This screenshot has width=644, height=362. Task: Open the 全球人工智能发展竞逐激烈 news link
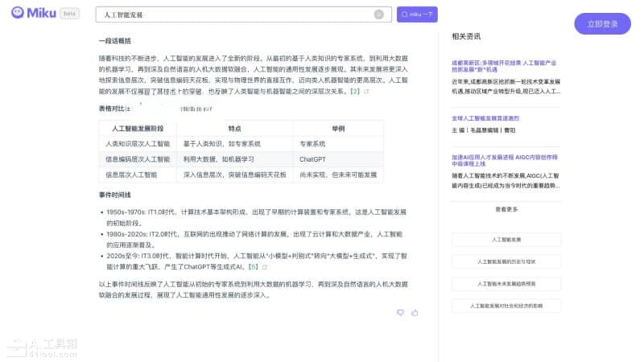click(x=496, y=118)
